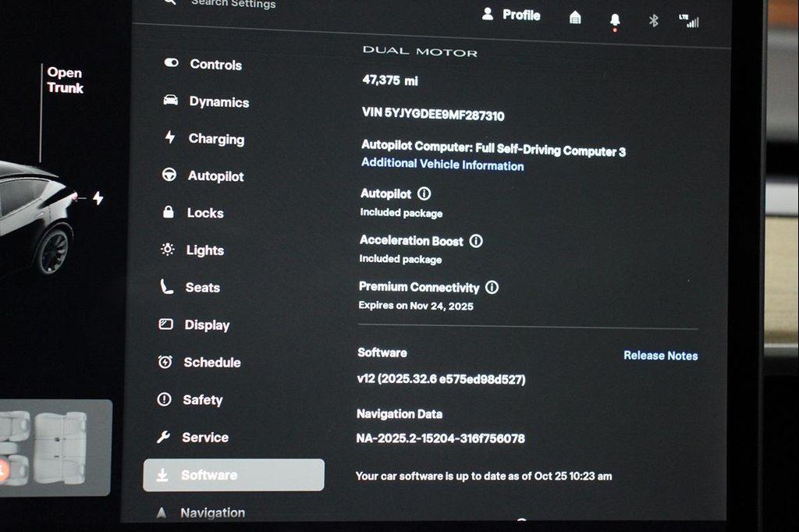Open Safety settings via exclamation icon
The image size is (799, 532).
coord(164,399)
